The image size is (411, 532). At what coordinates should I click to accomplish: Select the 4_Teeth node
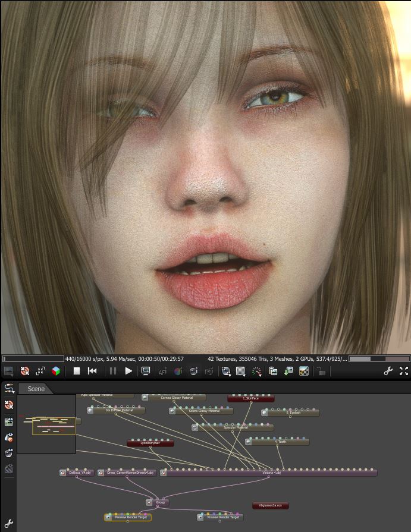click(x=277, y=442)
